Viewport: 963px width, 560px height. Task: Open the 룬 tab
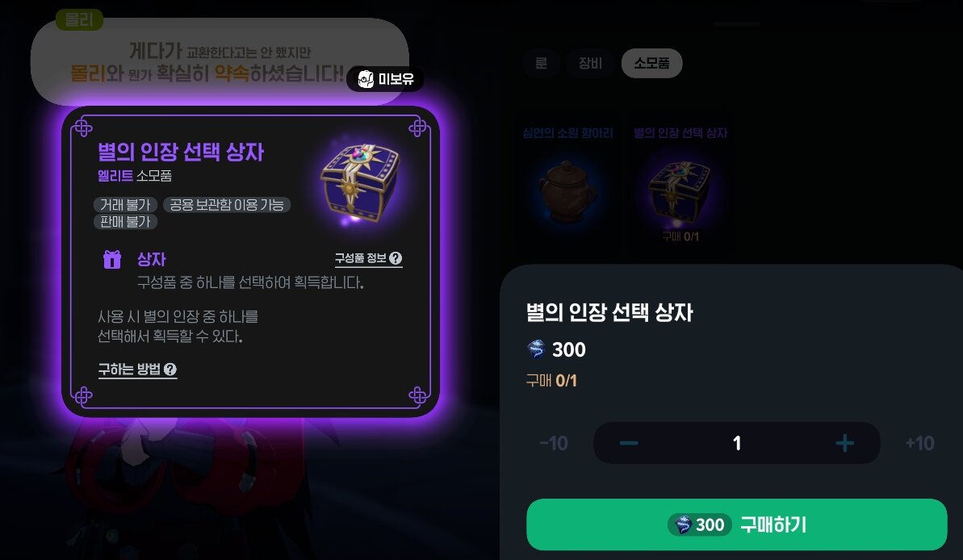pyautogui.click(x=541, y=63)
